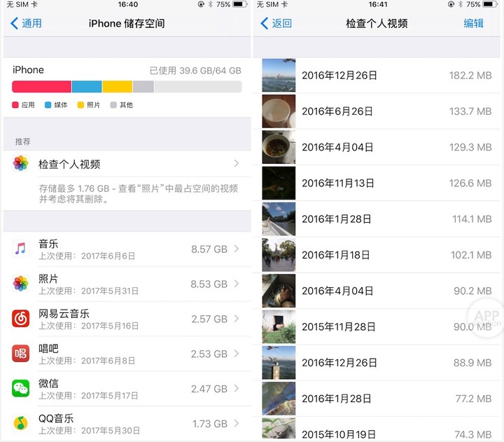Screen dimensions: 504x442
Task: Tap the Music app icon
Action: pyautogui.click(x=21, y=249)
